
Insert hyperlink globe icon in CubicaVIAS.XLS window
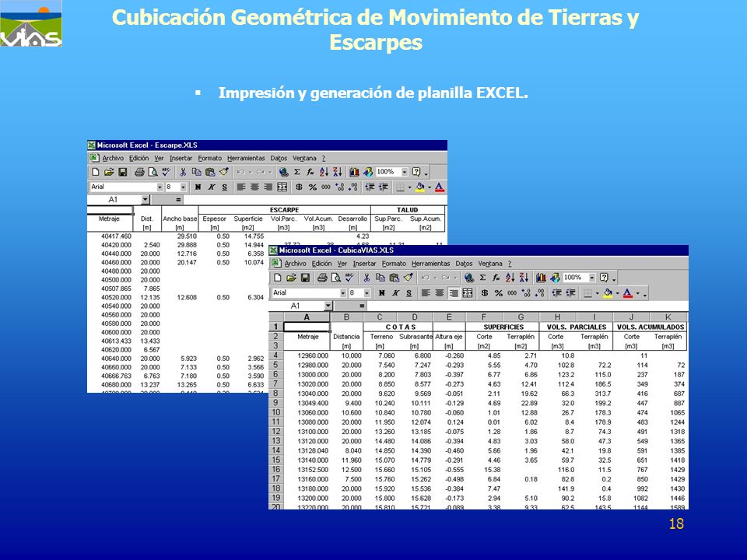pyautogui.click(x=468, y=278)
